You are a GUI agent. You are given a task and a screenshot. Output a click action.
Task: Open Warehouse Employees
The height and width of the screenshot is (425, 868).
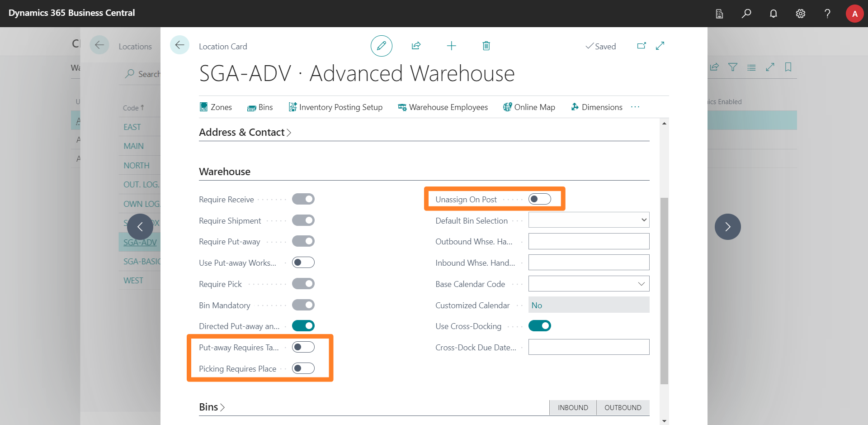[x=443, y=107]
